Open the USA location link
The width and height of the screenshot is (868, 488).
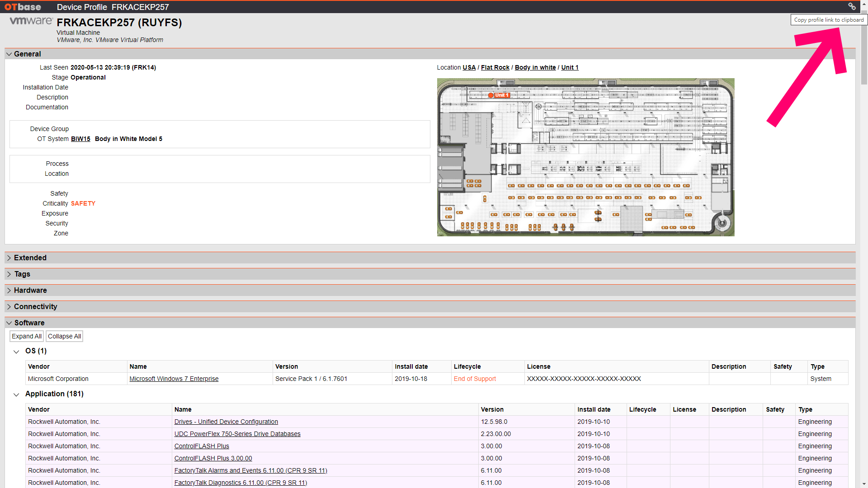(x=469, y=67)
